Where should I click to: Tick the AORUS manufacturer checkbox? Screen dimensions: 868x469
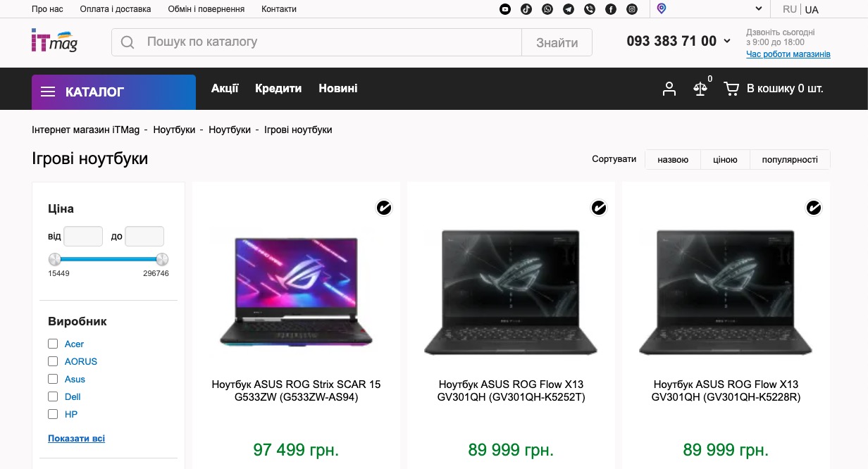point(53,361)
